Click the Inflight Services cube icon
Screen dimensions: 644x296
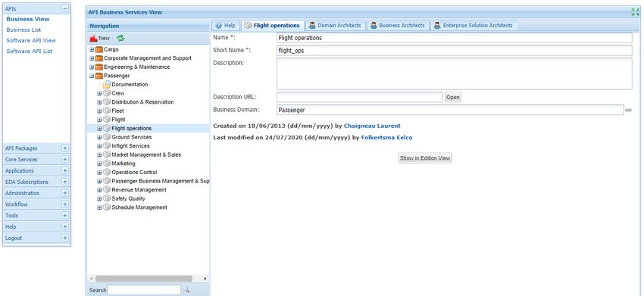click(107, 146)
